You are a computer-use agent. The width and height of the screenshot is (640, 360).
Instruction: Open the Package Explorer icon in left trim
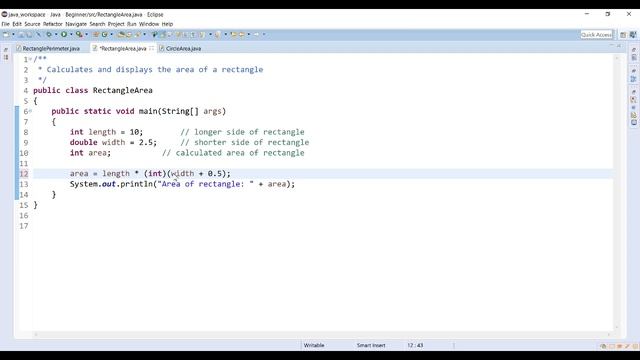(x=6, y=58)
